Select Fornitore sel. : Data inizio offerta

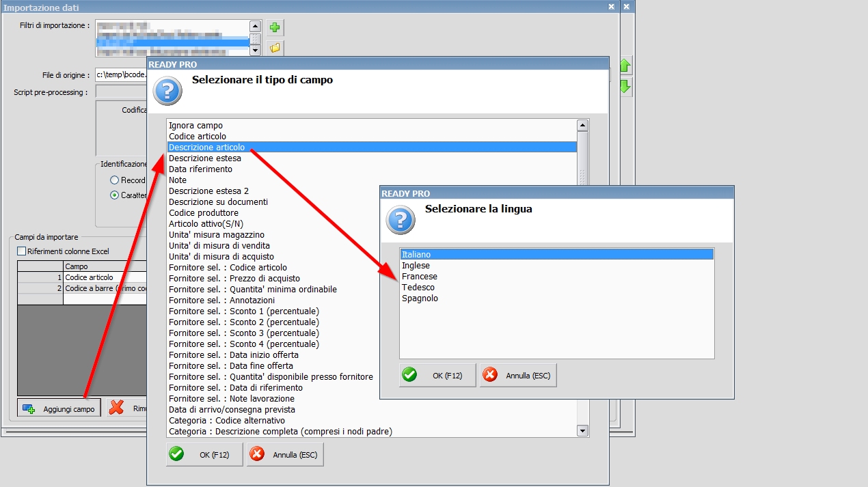[273, 354]
